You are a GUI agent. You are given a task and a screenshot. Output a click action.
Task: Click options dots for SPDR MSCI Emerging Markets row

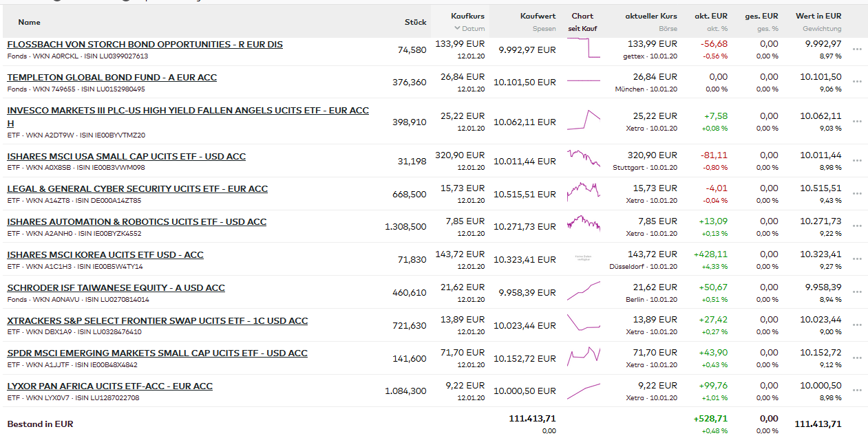857,358
